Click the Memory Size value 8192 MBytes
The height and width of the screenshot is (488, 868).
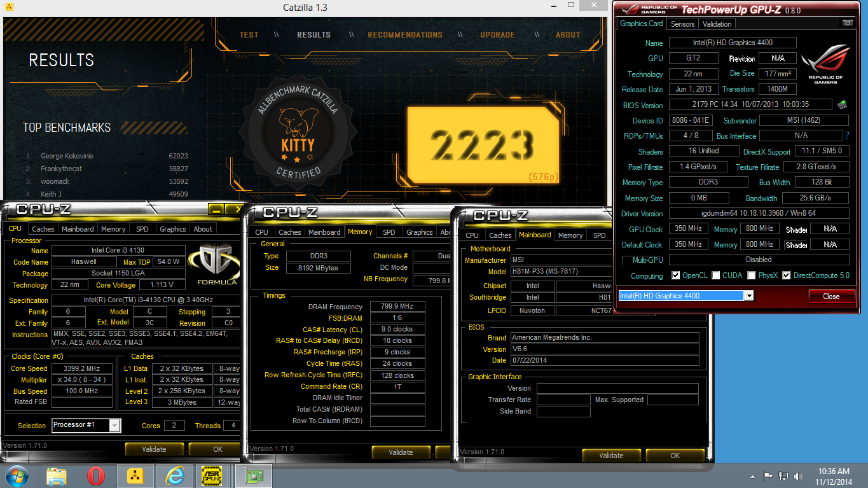[320, 268]
